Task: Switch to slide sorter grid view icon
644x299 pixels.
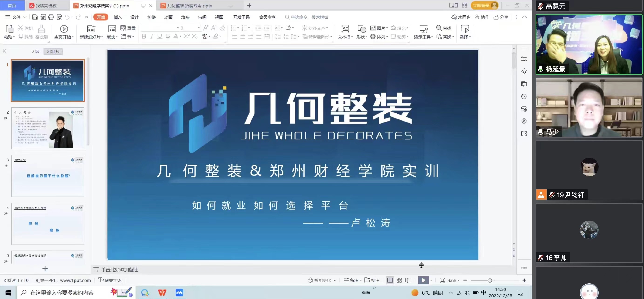Action: click(x=399, y=280)
